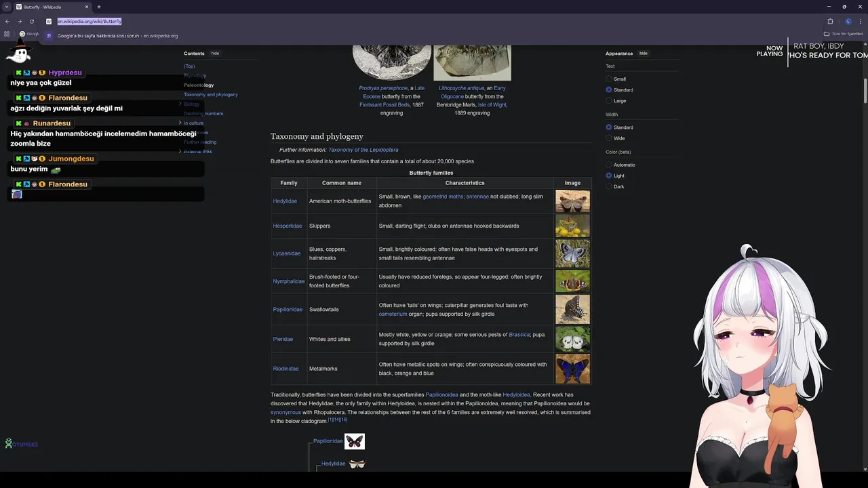Follow the Florissant Fossil Beds link

pyautogui.click(x=384, y=105)
